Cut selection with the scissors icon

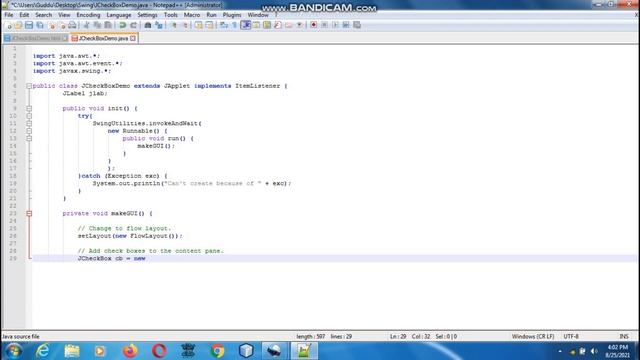[x=87, y=25]
